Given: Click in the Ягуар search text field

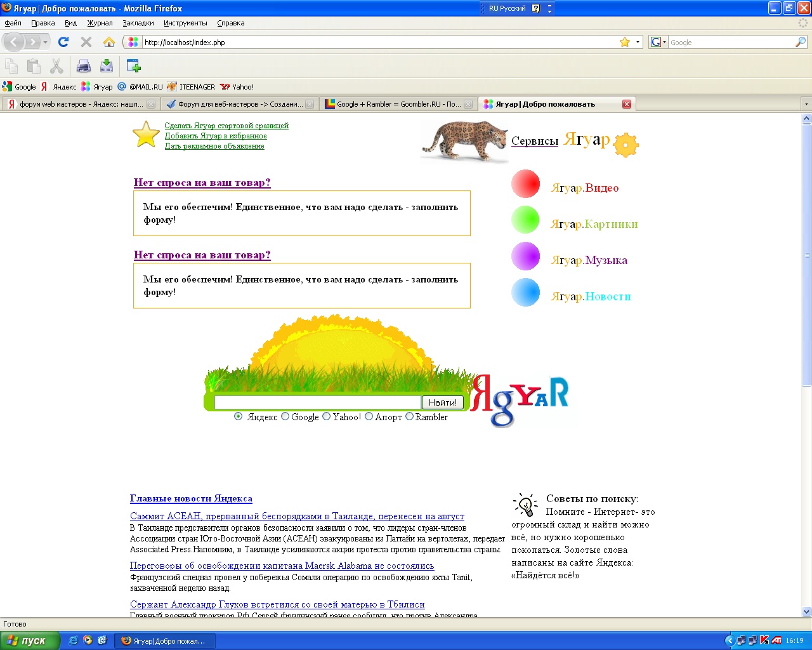Looking at the screenshot, I should pyautogui.click(x=318, y=402).
